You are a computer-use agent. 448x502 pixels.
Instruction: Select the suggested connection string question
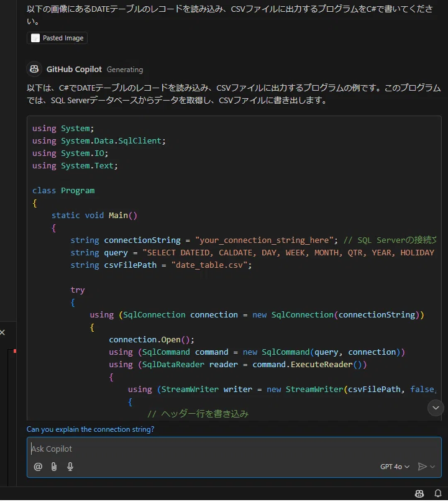point(90,429)
